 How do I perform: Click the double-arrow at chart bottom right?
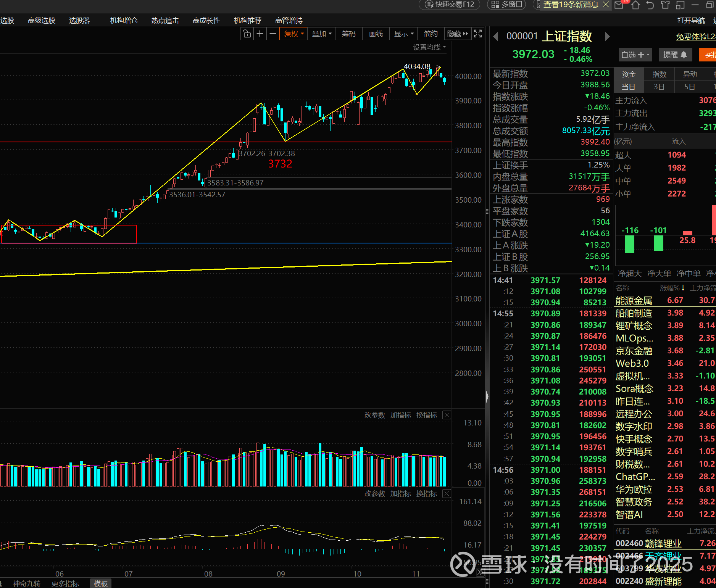tap(481, 572)
